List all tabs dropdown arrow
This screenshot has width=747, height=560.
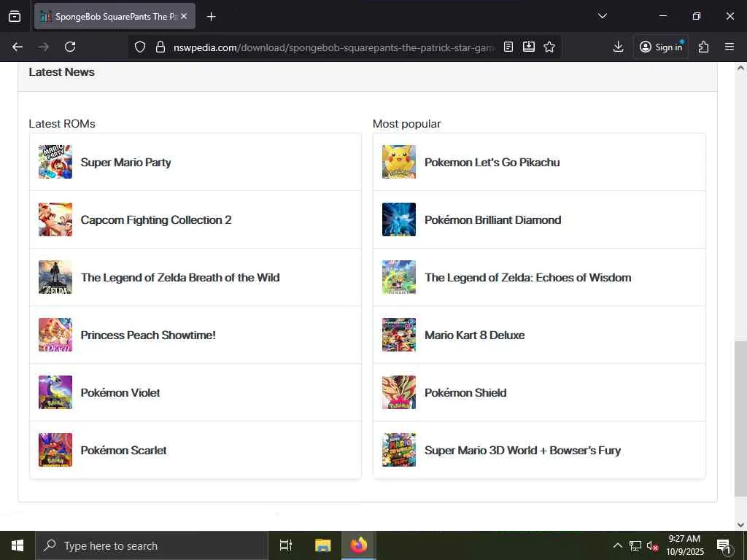[602, 16]
